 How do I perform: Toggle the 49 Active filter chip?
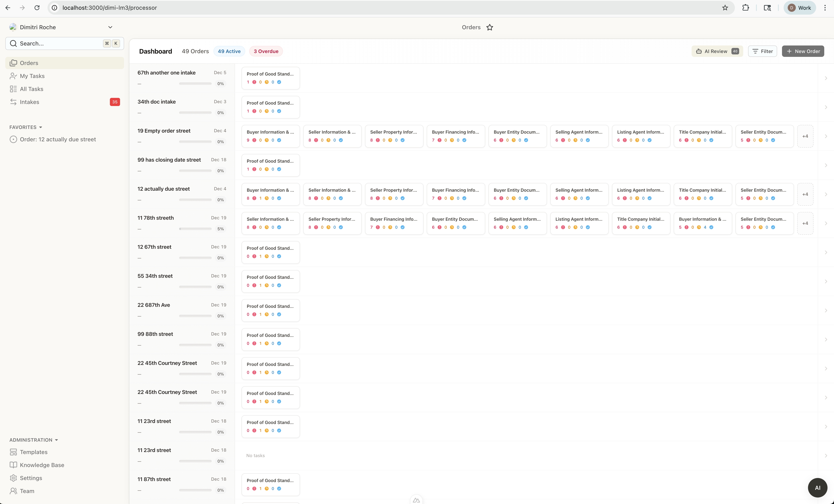[229, 51]
